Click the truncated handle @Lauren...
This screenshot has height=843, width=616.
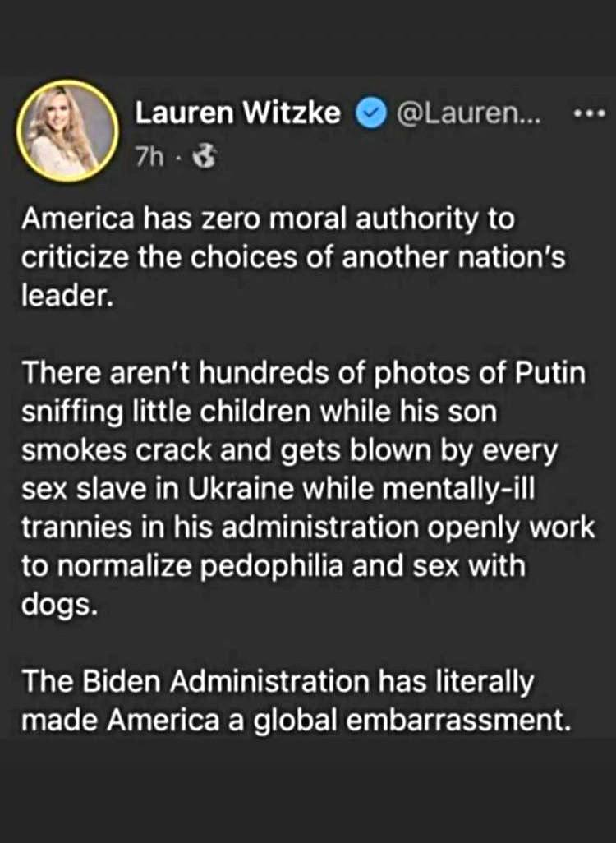pyautogui.click(x=468, y=113)
